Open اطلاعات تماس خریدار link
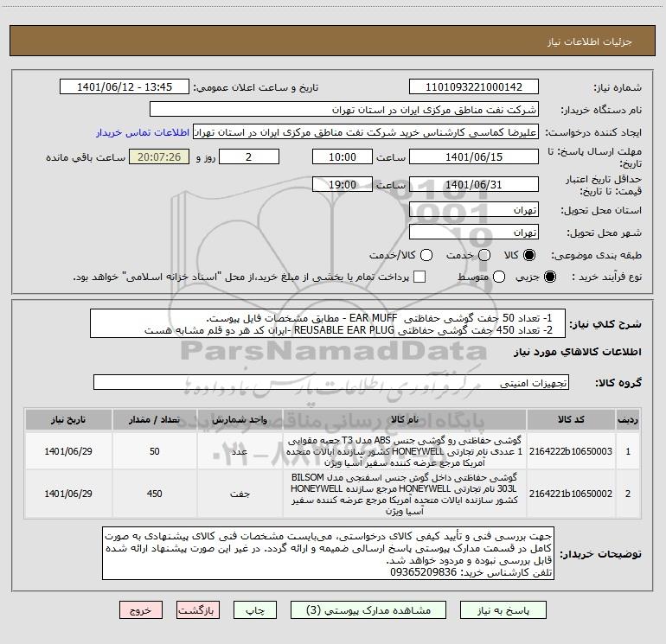666x644 pixels. pyautogui.click(x=143, y=132)
